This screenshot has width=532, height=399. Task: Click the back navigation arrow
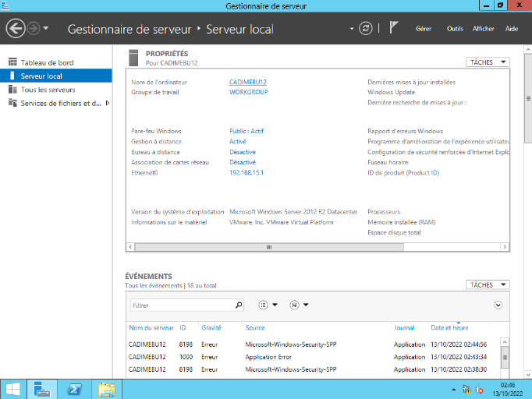coord(16,29)
